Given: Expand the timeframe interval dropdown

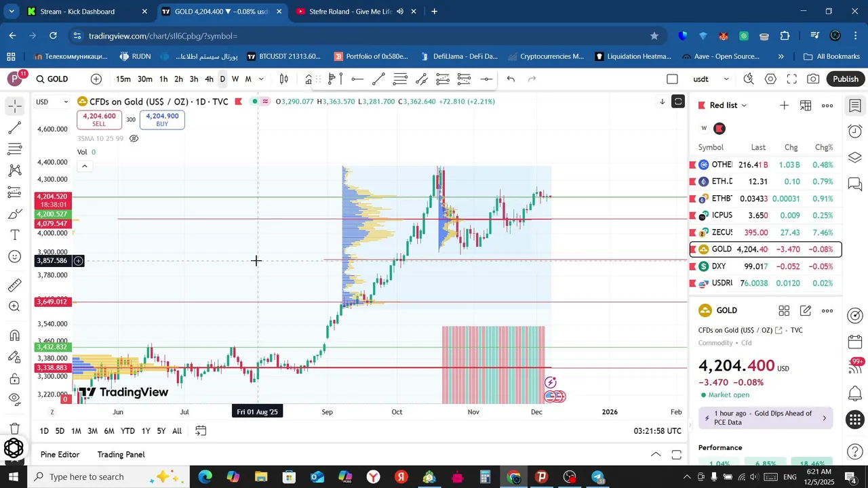Looking at the screenshot, I should pos(261,79).
